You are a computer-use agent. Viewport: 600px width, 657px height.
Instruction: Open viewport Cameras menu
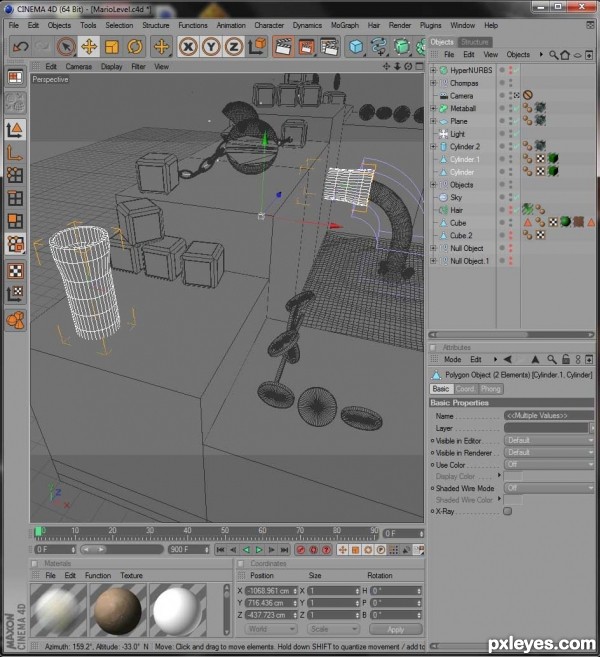pos(78,66)
